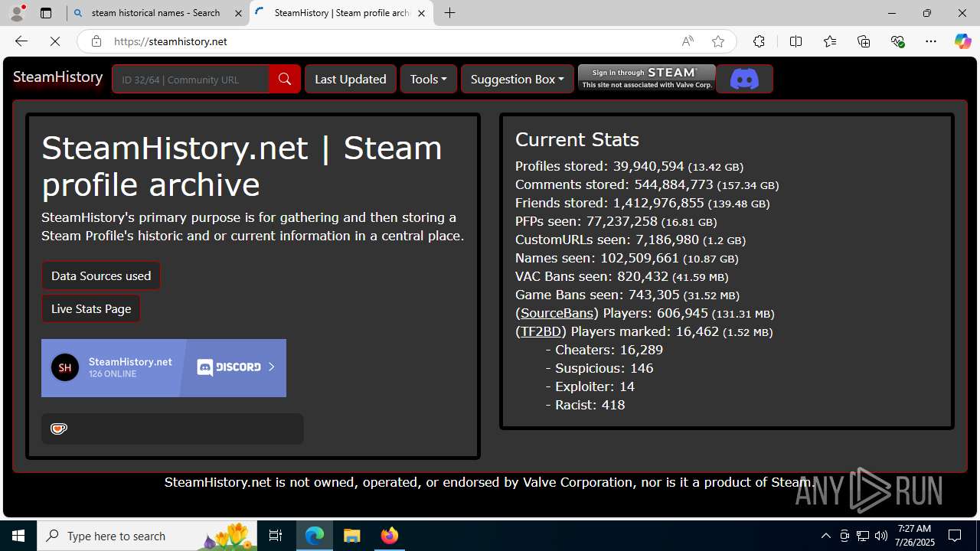Open the Extensions puzzle icon
This screenshot has height=551, width=980.
[x=759, y=41]
